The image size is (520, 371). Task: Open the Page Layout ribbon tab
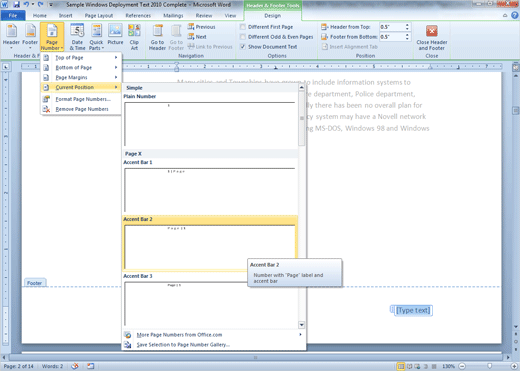(x=99, y=16)
